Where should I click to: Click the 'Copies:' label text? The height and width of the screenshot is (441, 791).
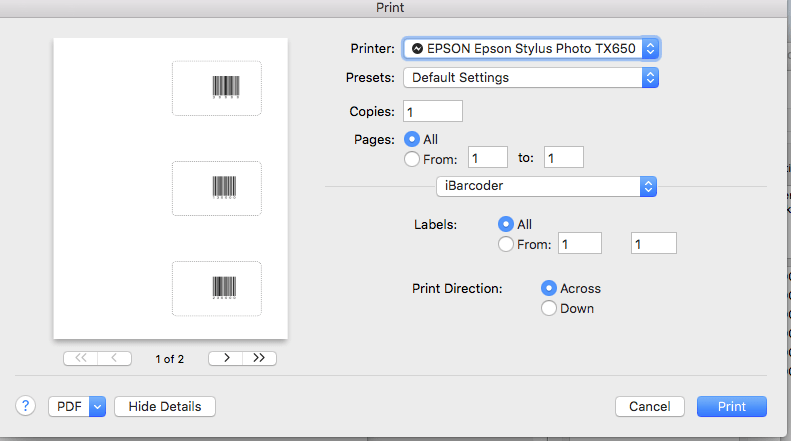tap(372, 112)
